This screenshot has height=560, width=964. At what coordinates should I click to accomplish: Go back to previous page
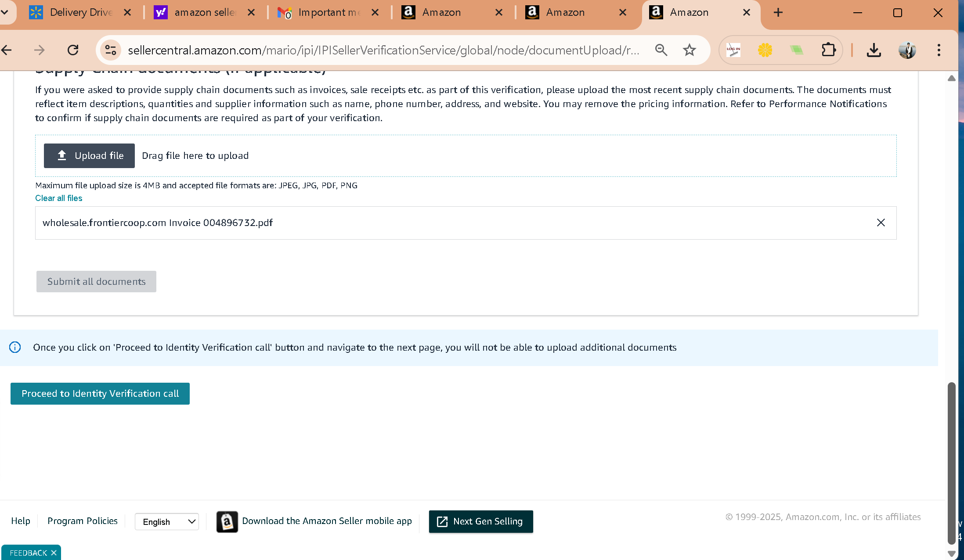pos(7,50)
